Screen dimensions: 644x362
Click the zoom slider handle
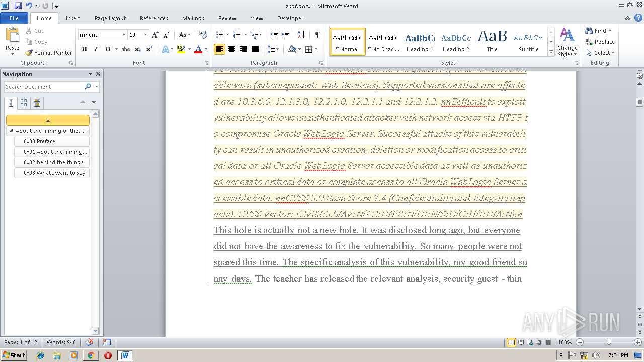point(609,342)
